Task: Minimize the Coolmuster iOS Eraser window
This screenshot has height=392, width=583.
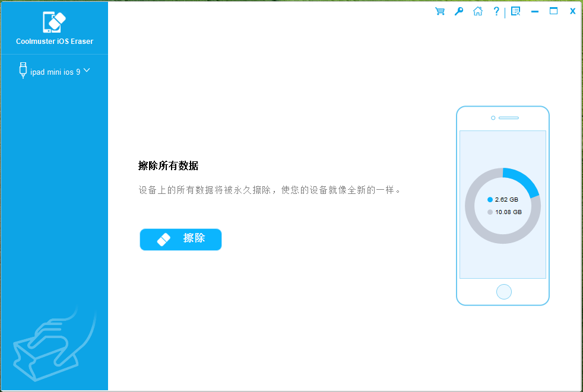Action: point(535,11)
